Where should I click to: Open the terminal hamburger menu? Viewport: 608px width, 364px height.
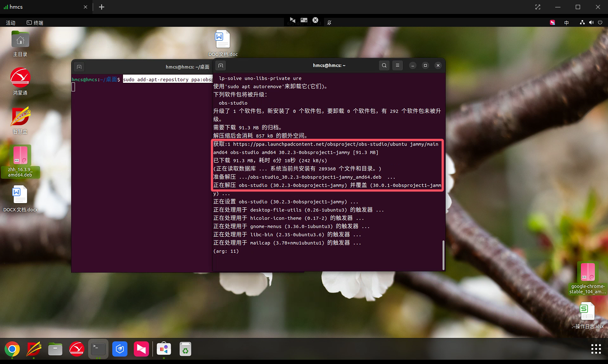[397, 65]
